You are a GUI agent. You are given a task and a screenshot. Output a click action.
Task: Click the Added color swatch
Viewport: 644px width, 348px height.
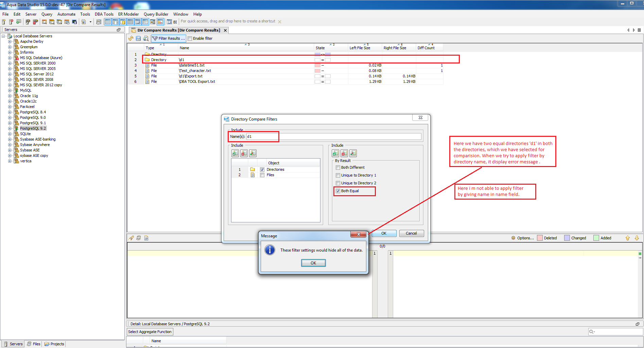(x=596, y=238)
